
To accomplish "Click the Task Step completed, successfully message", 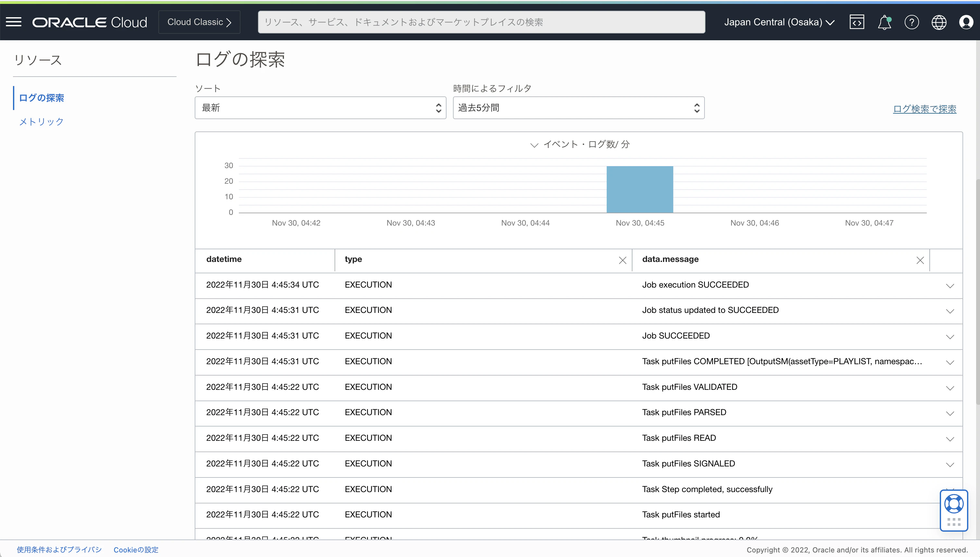I will (x=707, y=489).
